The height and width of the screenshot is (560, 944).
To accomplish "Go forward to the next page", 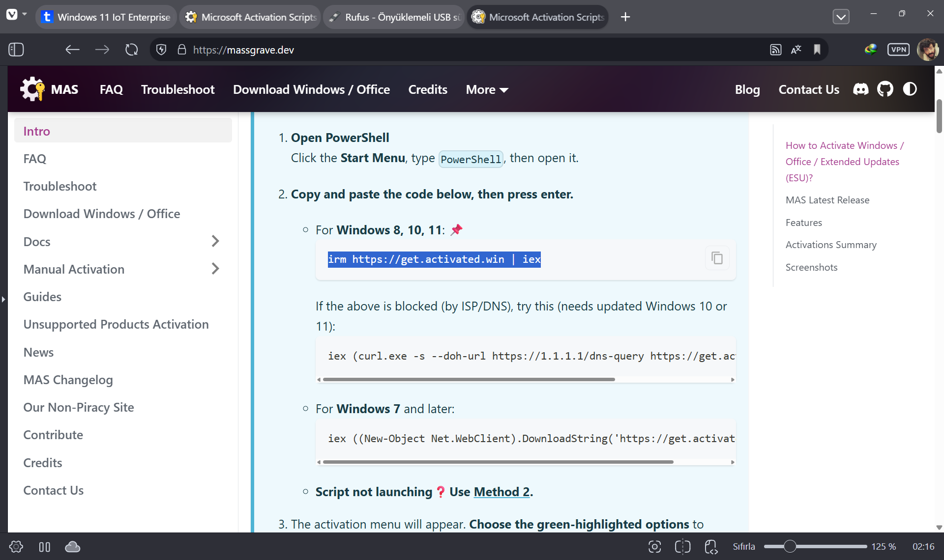I will coord(102,50).
